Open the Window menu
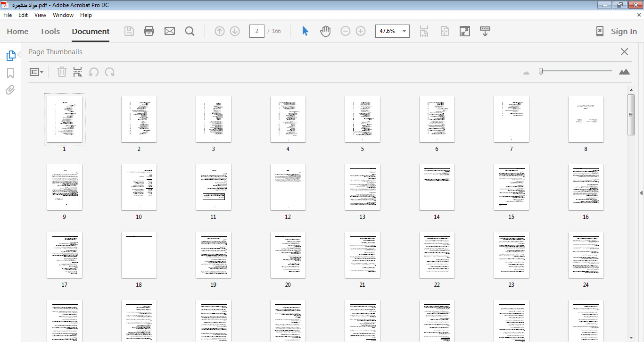The width and height of the screenshot is (644, 342). (63, 15)
